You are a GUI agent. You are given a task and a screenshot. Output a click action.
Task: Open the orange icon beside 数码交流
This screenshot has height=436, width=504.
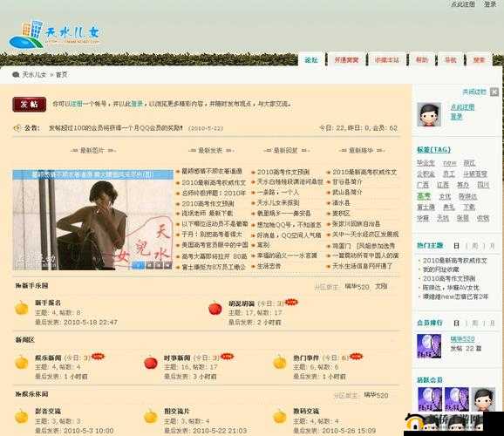[280, 416]
